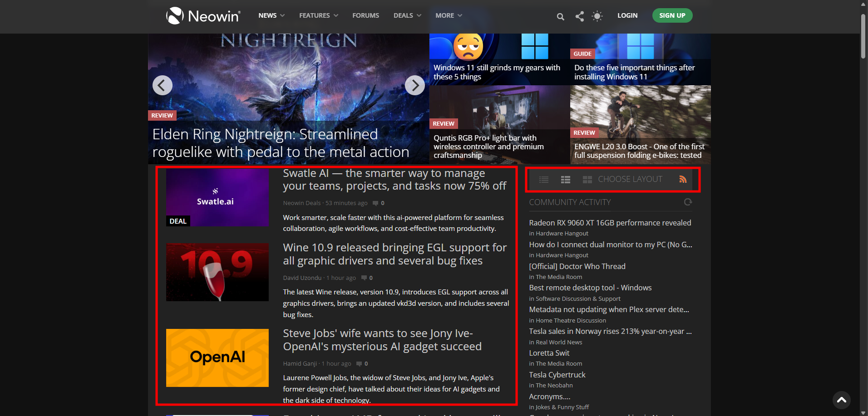The width and height of the screenshot is (868, 416).
Task: Open 'Radeon RX 9060 XT 16GB performance revealed' thread
Action: point(610,223)
